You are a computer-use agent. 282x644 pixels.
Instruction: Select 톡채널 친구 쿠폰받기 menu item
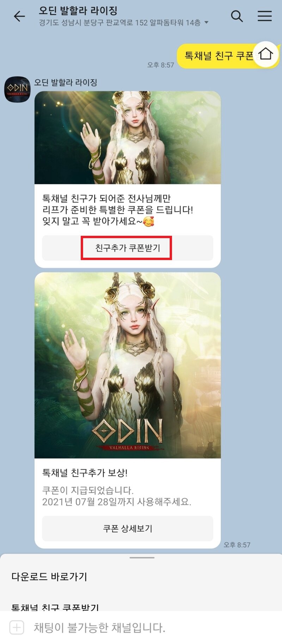pyautogui.click(x=55, y=607)
